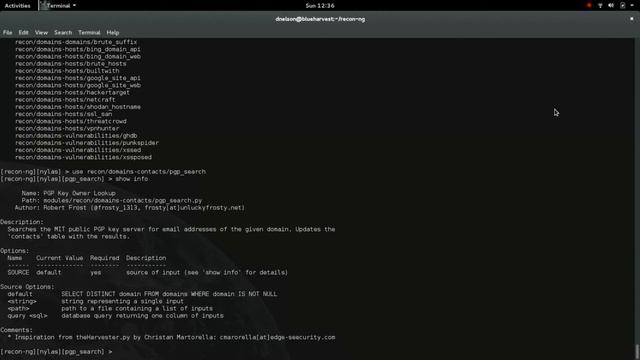
Task: Click the line recon/domains-hosts/hackertarget
Action: tap(72, 93)
